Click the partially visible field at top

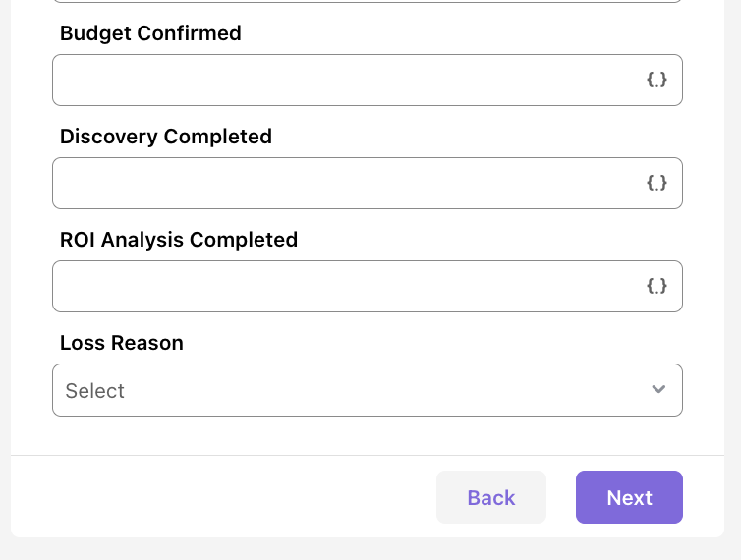click(368, 1)
